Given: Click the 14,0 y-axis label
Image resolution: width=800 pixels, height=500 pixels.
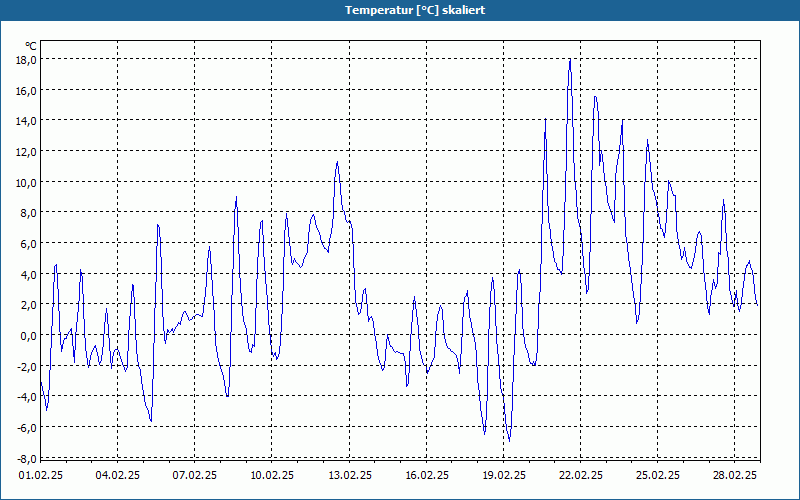Looking at the screenshot, I should (27, 121).
